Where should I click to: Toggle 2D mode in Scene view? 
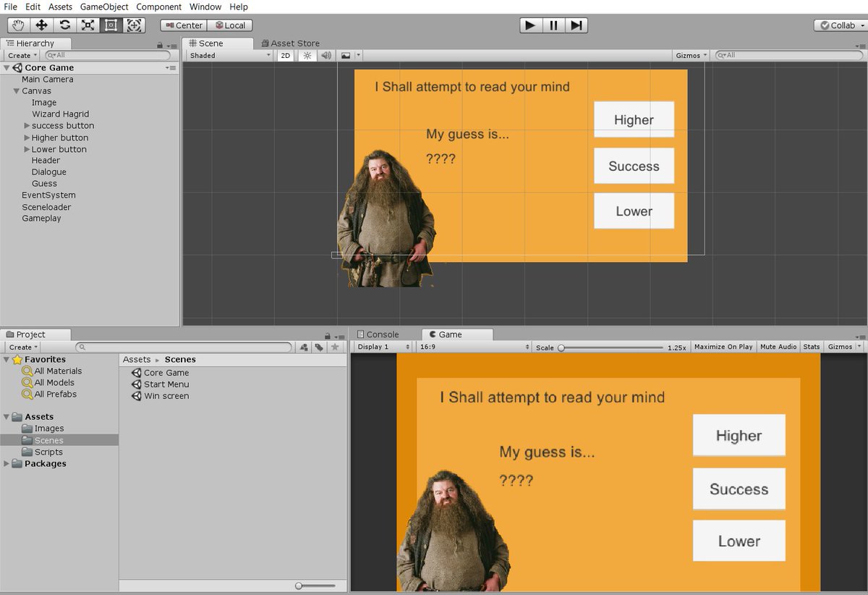tap(286, 55)
